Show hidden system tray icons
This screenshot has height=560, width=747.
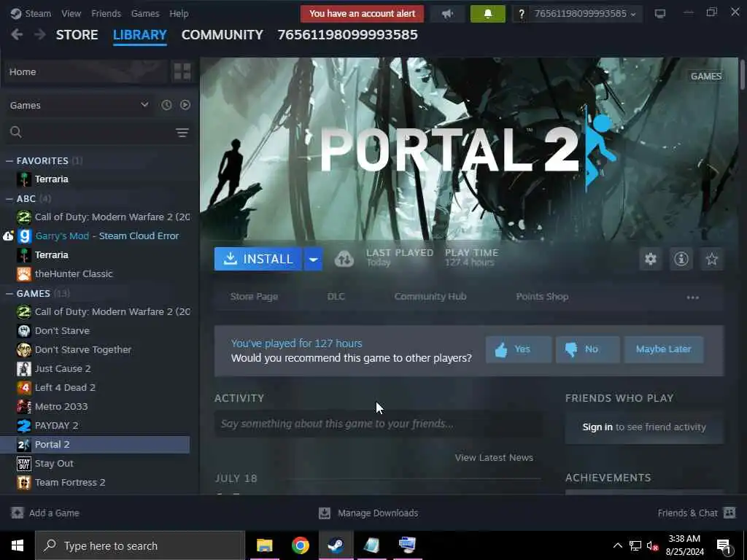(x=617, y=545)
